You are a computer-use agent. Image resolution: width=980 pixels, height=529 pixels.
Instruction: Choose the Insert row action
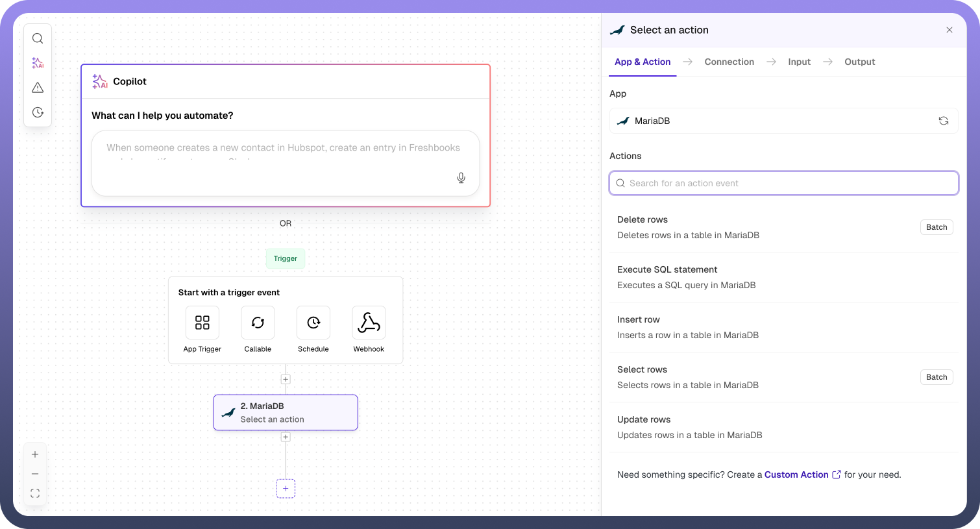pos(784,327)
